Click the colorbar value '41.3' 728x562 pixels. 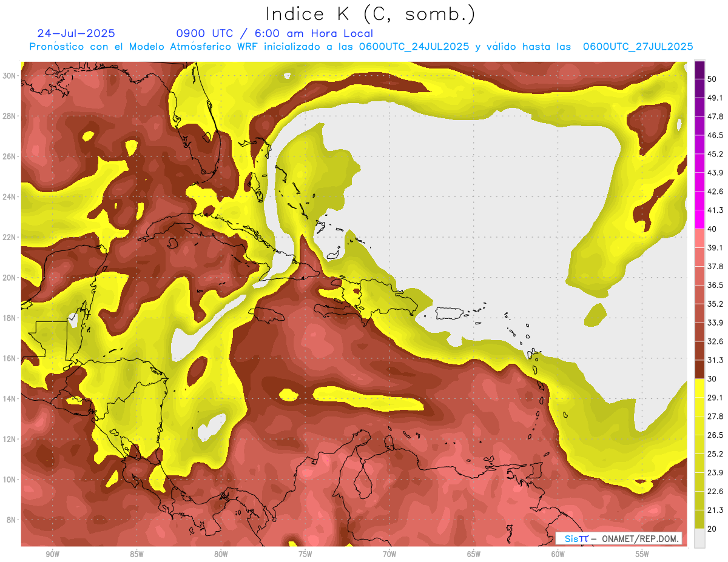[715, 210]
